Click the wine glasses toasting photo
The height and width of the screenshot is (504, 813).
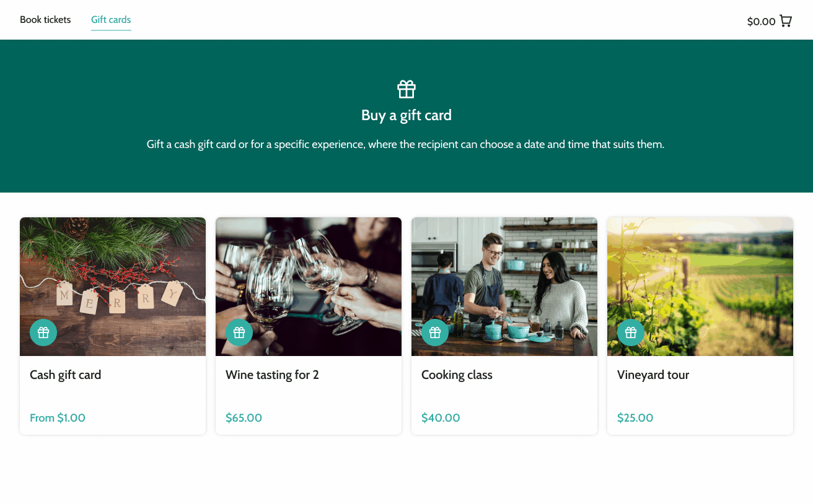(309, 272)
